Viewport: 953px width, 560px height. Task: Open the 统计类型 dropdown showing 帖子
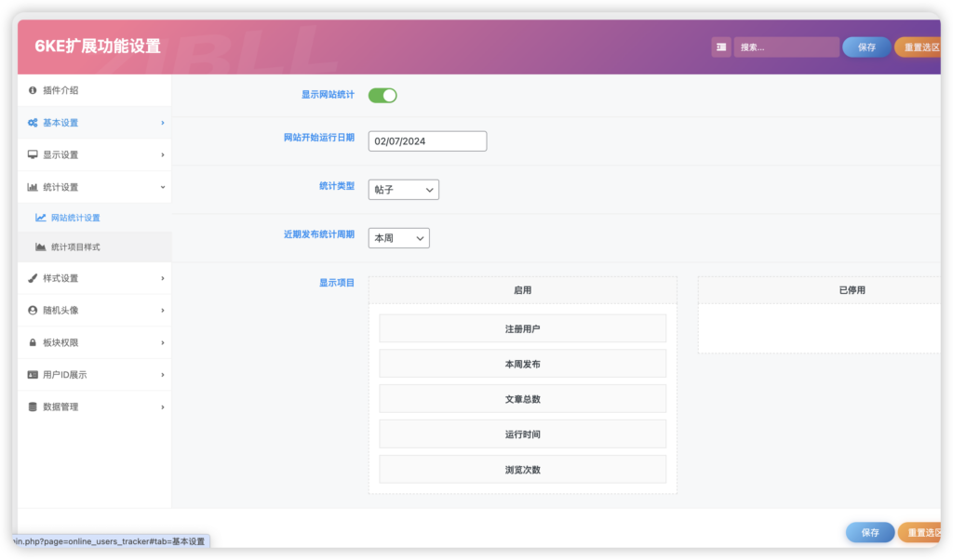pyautogui.click(x=403, y=189)
